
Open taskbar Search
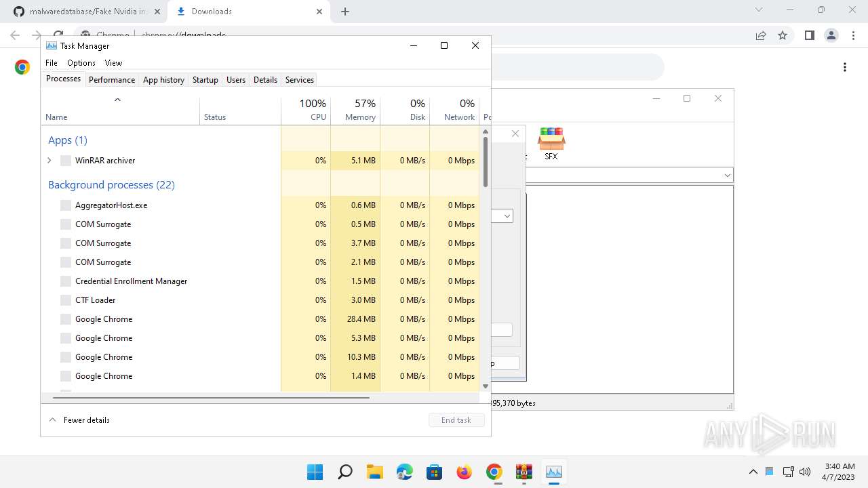[344, 472]
